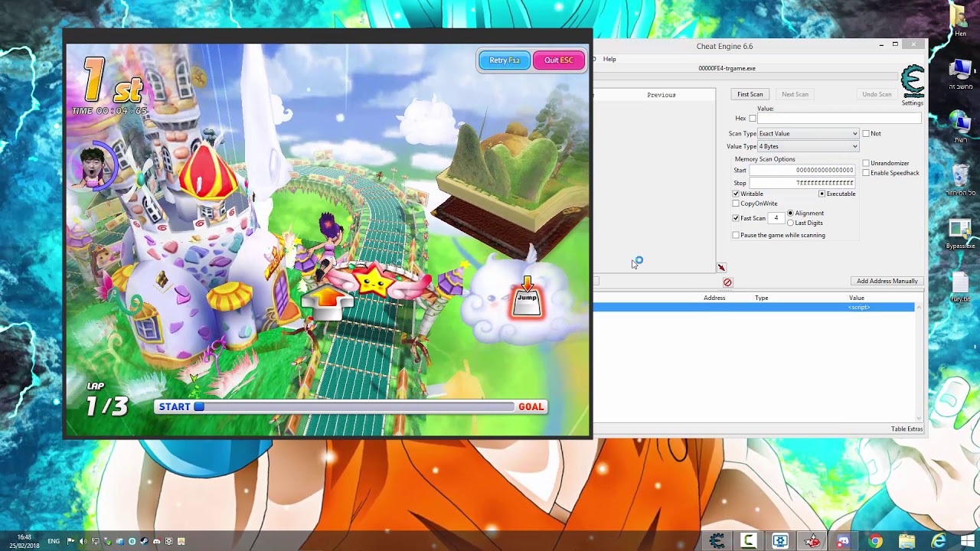Click the network tray icon
The width and height of the screenshot is (980, 551).
95,541
